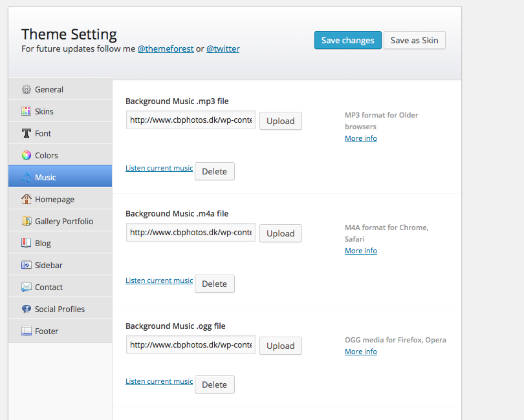Click the Blog book icon
524x420 pixels.
pyautogui.click(x=27, y=244)
